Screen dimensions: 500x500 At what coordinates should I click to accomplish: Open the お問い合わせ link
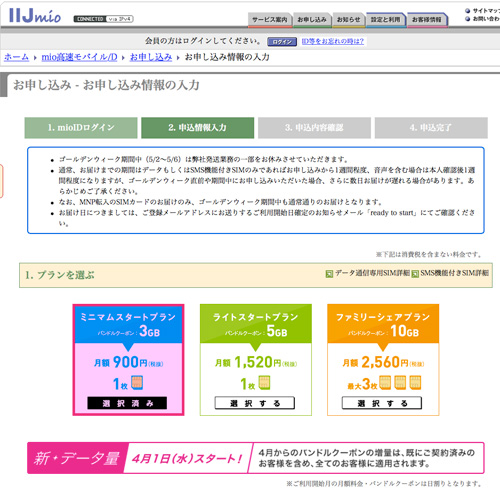(x=482, y=19)
